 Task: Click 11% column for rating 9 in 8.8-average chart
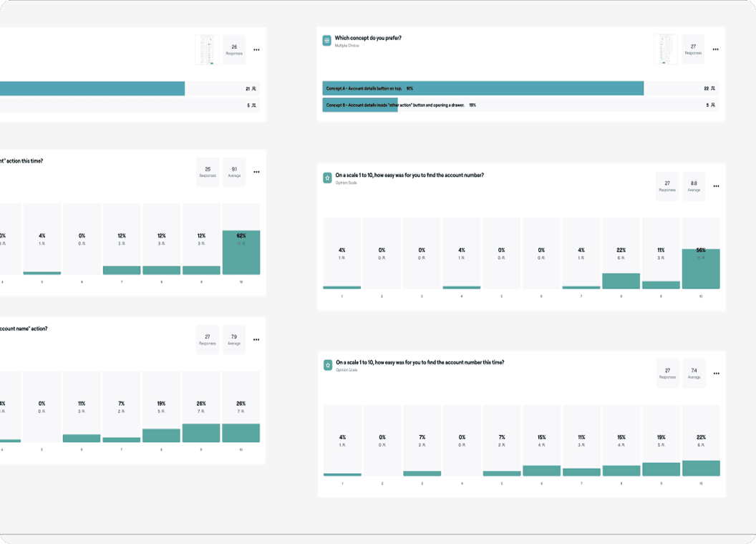(661, 253)
